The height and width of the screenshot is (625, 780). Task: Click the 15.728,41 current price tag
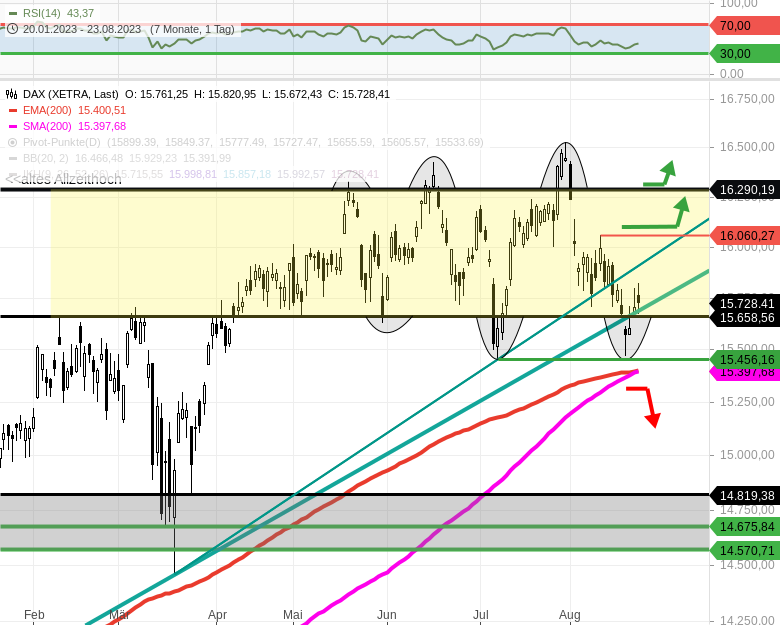click(745, 303)
